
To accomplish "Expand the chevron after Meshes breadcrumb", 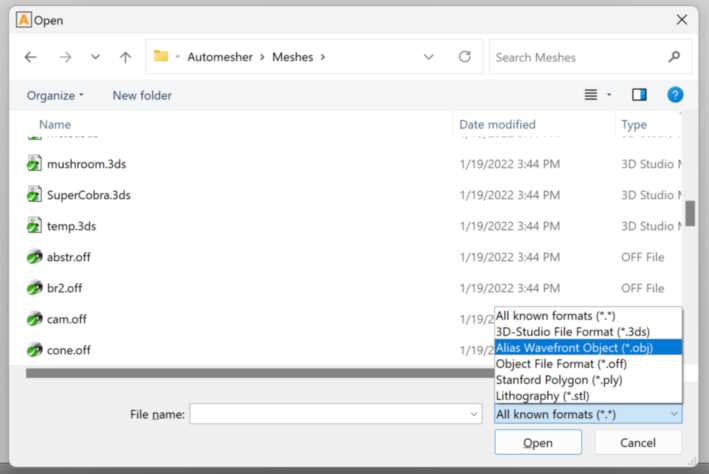I will (x=323, y=57).
